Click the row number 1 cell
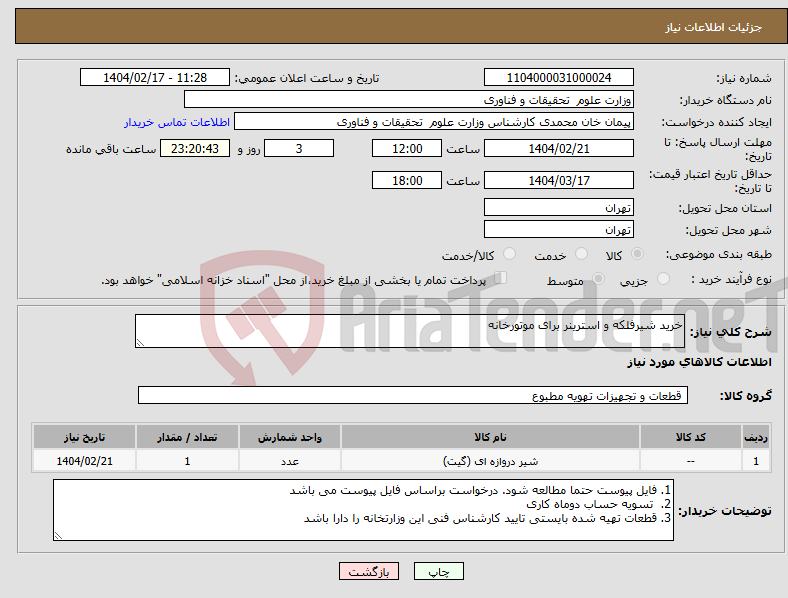The width and height of the screenshot is (788, 598). (x=756, y=461)
